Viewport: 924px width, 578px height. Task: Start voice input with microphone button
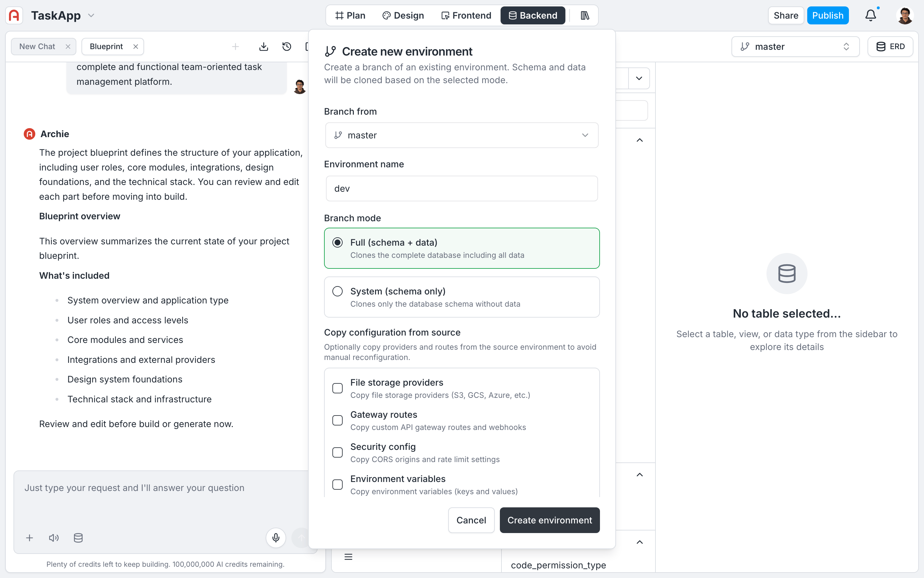click(276, 538)
